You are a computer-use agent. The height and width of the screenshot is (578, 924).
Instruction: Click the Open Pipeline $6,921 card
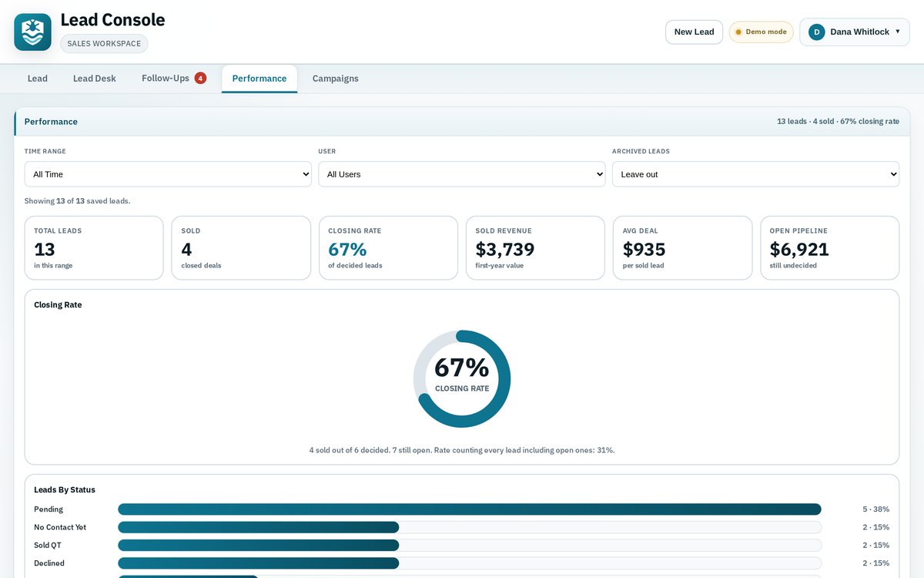coord(829,247)
